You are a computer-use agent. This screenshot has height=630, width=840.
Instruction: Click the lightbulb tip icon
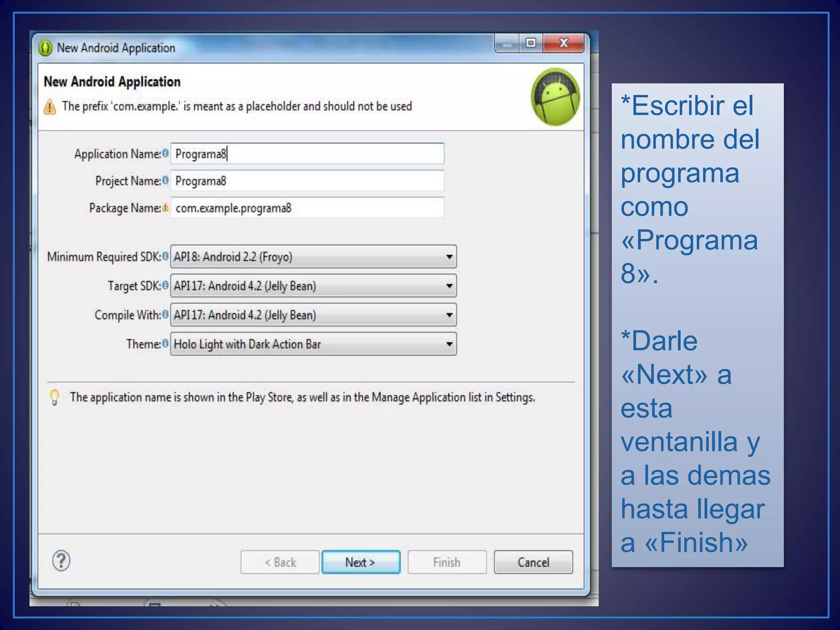coord(55,397)
